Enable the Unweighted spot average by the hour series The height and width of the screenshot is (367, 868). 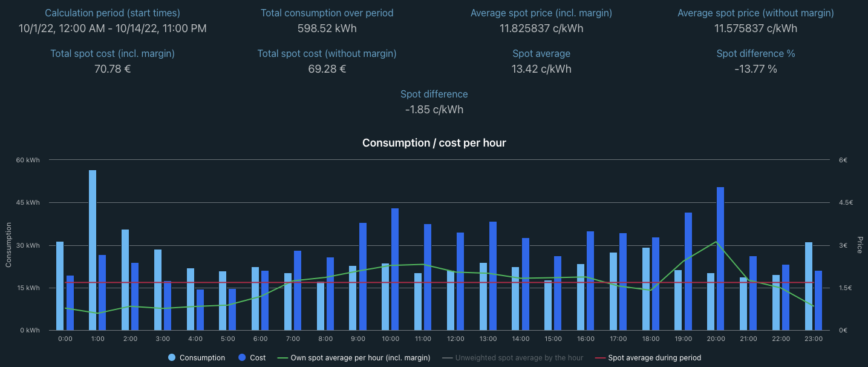coord(513,358)
